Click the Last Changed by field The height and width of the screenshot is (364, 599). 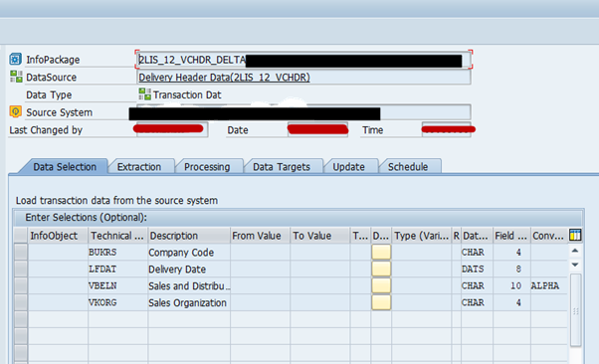172,129
